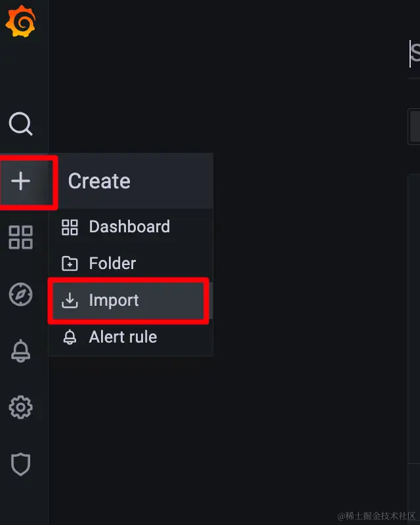Click the download icon next to Import
420x525 pixels.
click(70, 300)
